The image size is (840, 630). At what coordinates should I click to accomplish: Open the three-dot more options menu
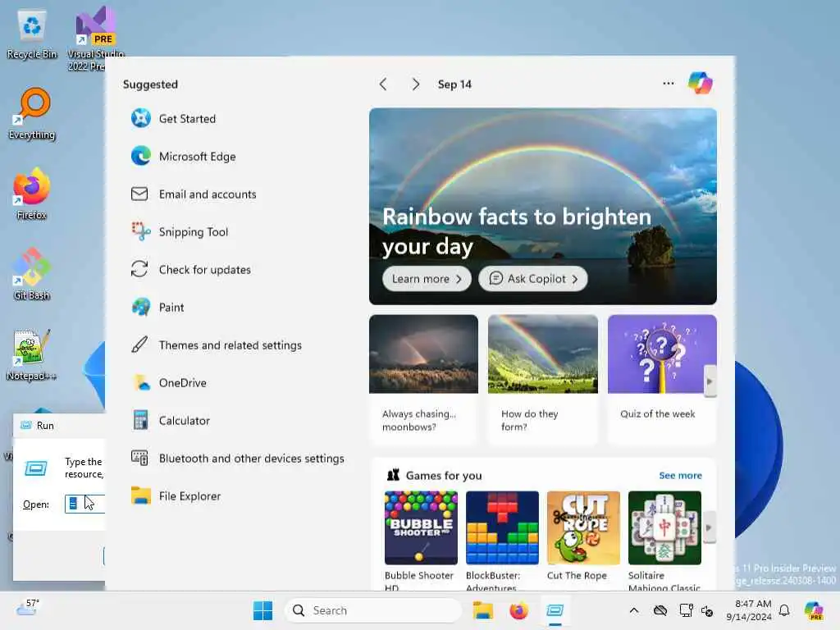(668, 83)
